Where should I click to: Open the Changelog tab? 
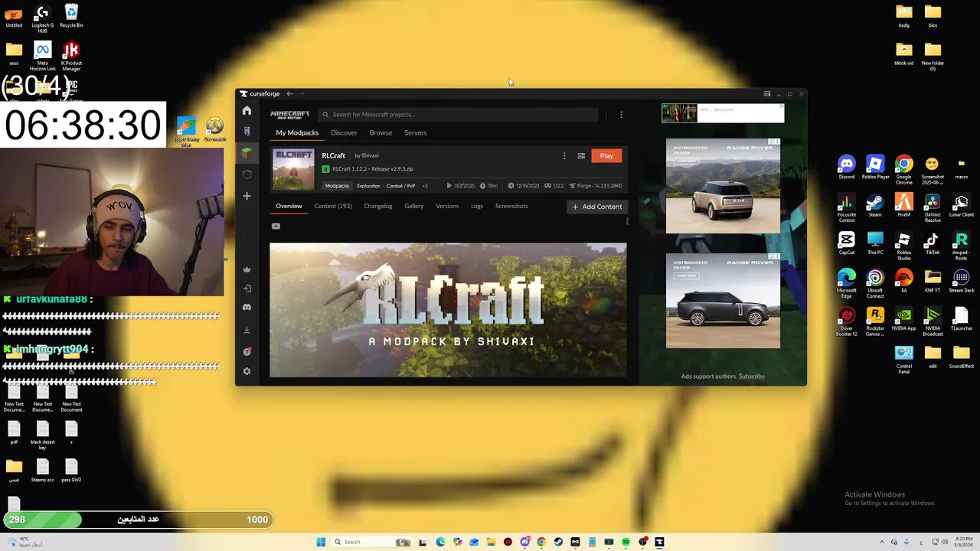[x=377, y=206]
